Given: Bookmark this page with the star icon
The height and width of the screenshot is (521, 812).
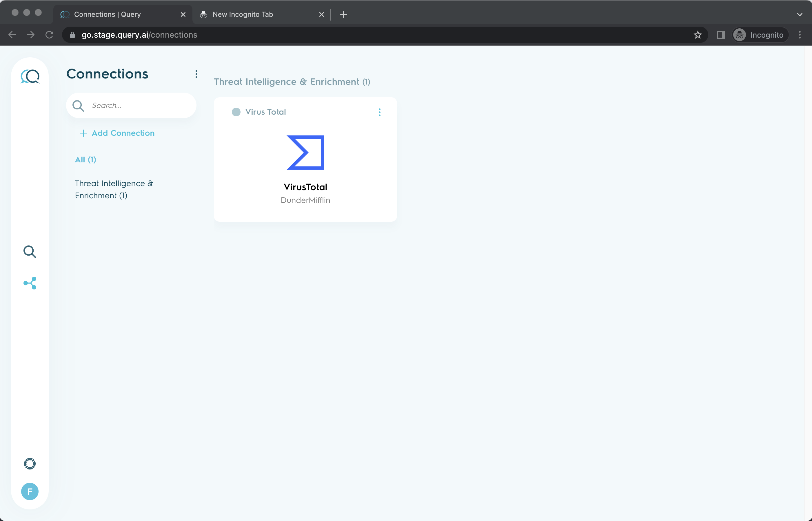Looking at the screenshot, I should coord(697,35).
